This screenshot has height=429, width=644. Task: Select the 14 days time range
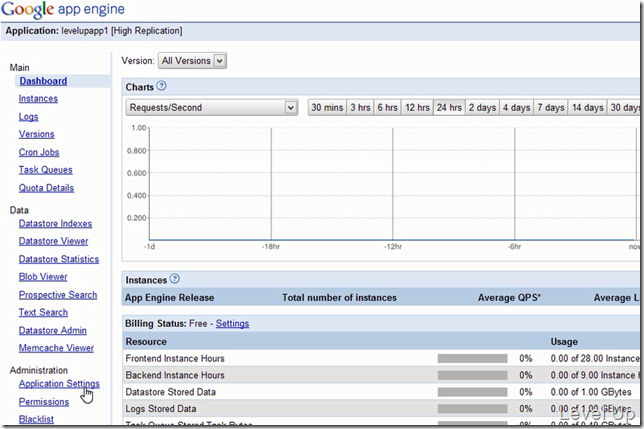587,108
